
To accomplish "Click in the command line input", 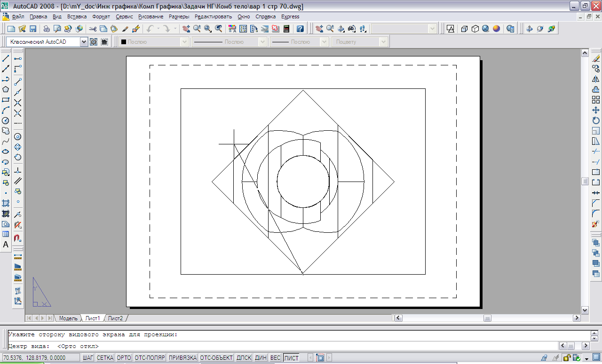I will click(x=282, y=347).
